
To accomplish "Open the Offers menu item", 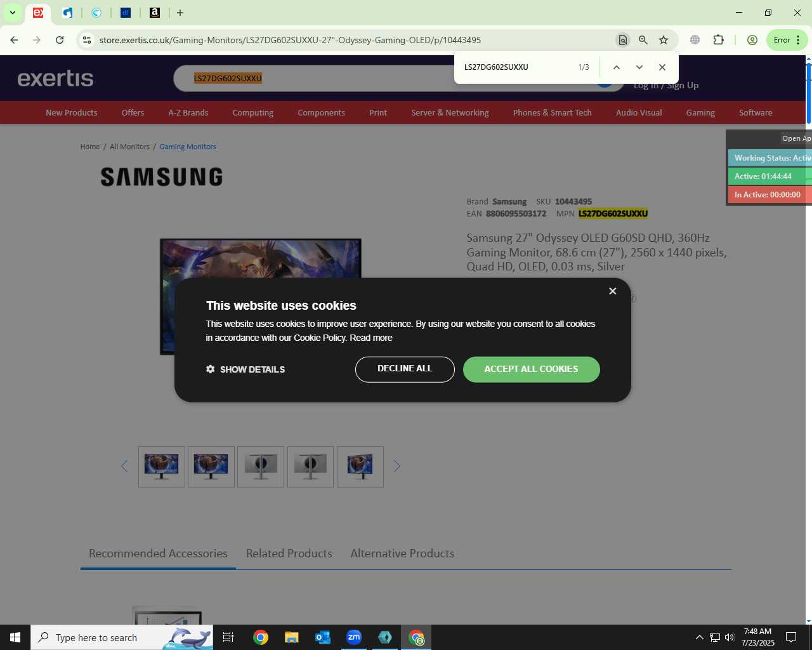I will (x=133, y=112).
